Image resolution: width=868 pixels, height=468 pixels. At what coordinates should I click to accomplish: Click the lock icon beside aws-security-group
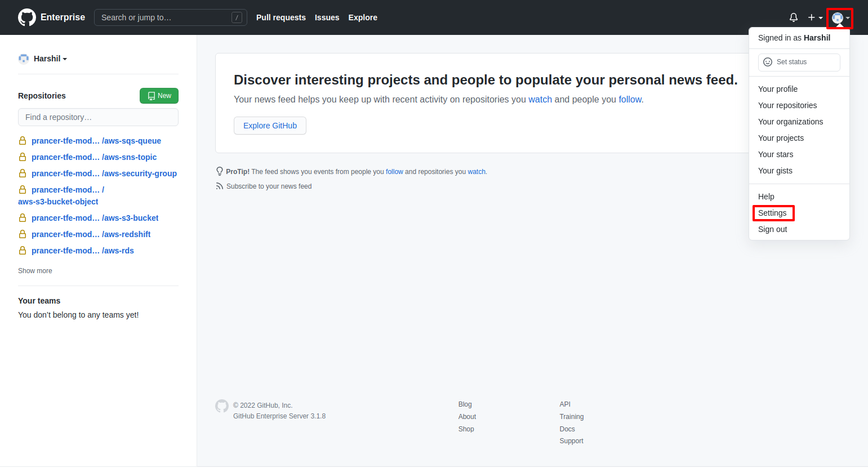(x=23, y=173)
